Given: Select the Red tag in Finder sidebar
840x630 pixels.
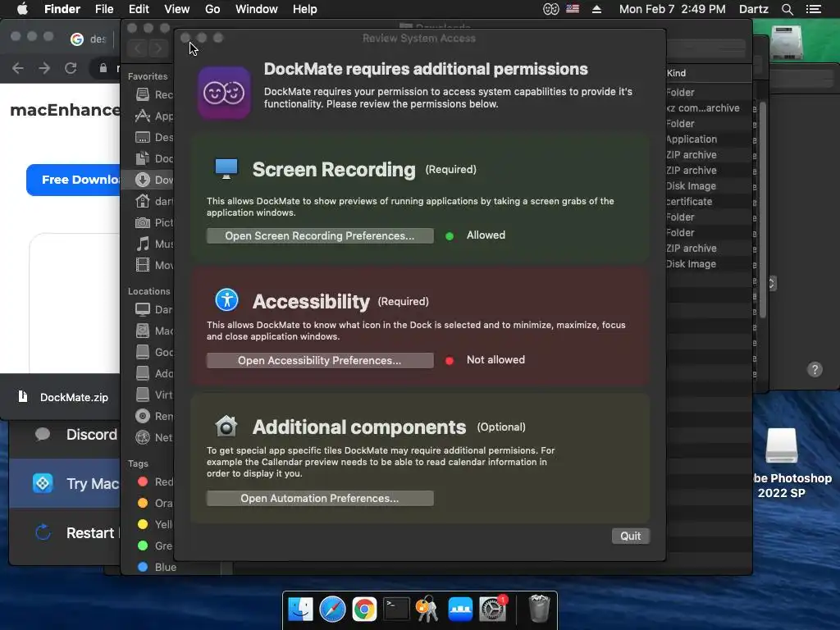Looking at the screenshot, I should (154, 482).
